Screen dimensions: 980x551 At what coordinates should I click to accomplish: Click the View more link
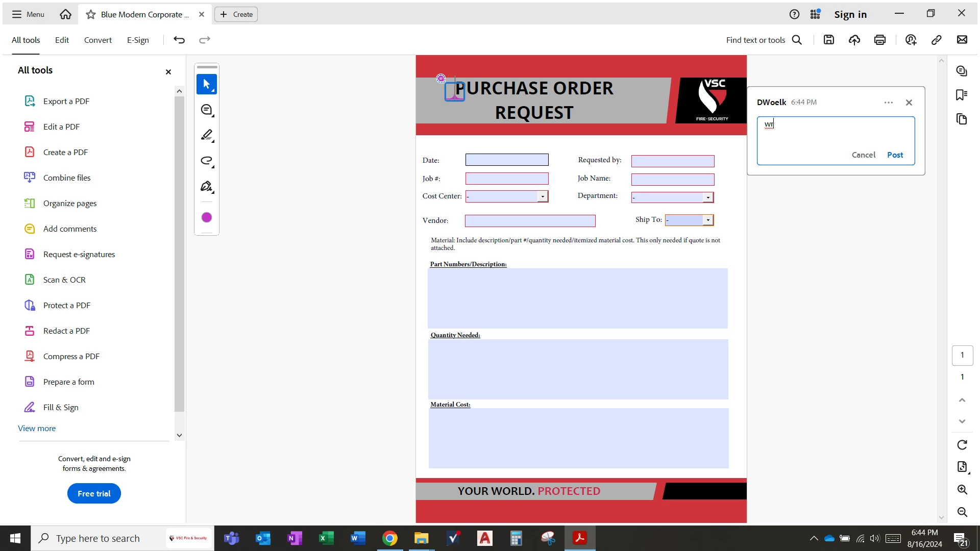(37, 428)
